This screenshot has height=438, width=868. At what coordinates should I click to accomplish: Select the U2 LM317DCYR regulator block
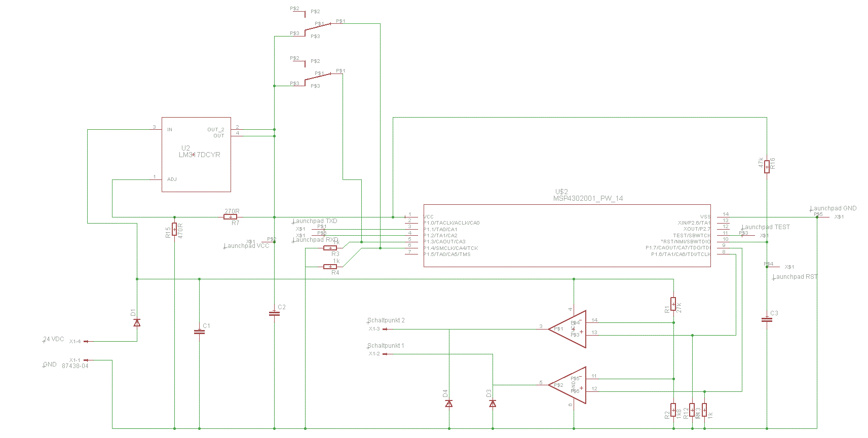(196, 155)
